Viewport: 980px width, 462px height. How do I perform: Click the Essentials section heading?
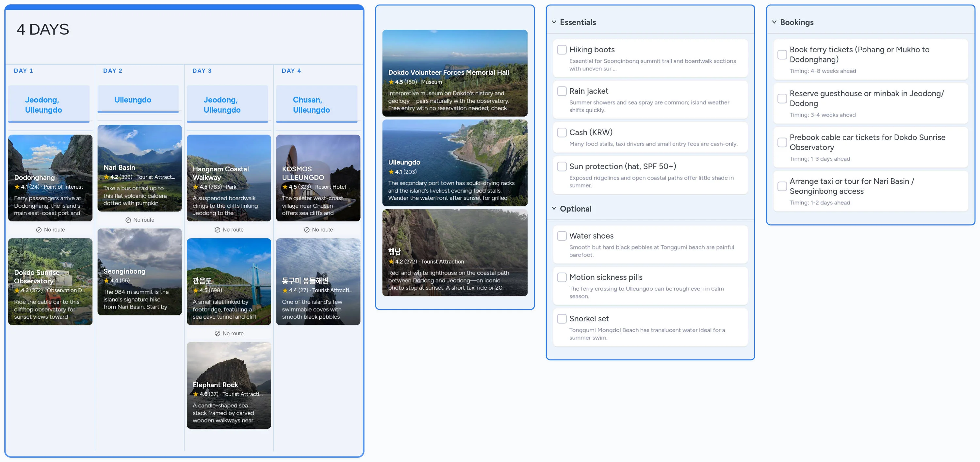(578, 23)
